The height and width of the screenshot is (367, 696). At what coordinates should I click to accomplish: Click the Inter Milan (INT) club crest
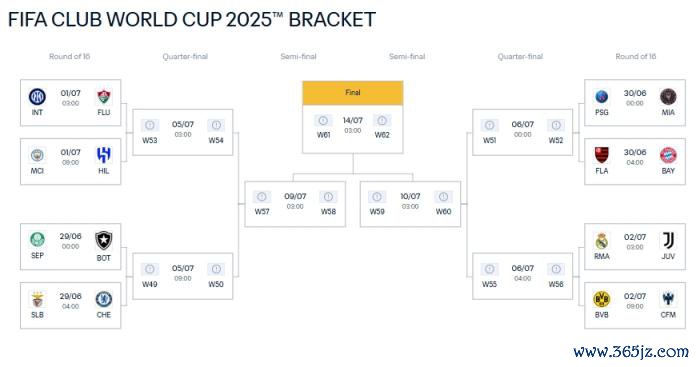tap(37, 97)
